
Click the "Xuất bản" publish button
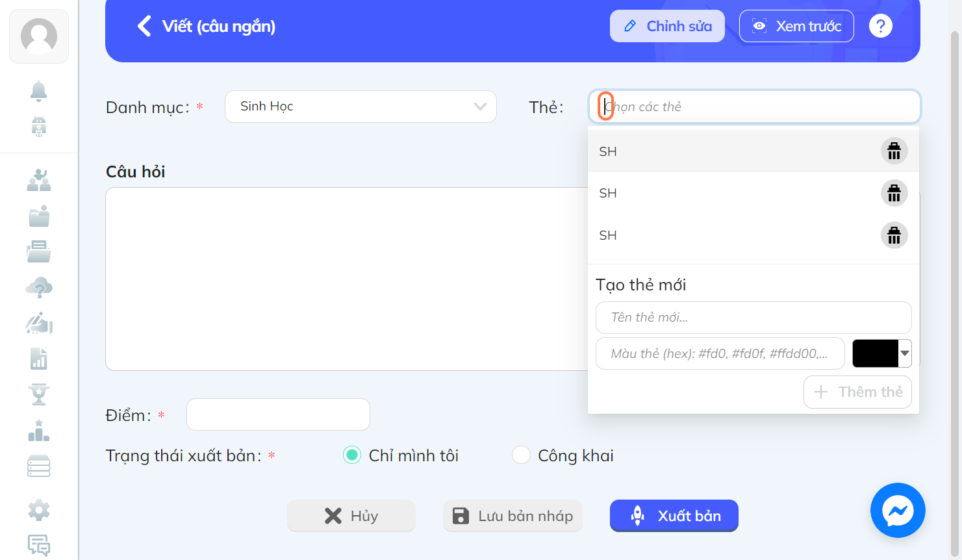point(674,516)
